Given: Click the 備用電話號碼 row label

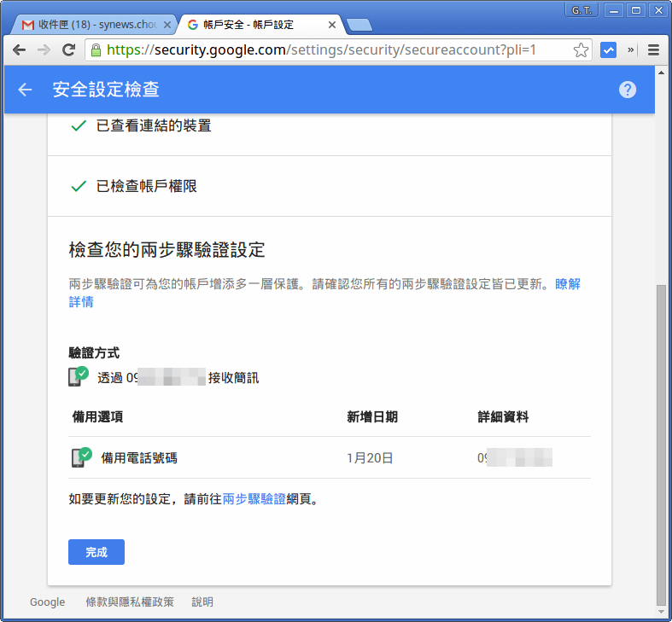Looking at the screenshot, I should coord(139,458).
